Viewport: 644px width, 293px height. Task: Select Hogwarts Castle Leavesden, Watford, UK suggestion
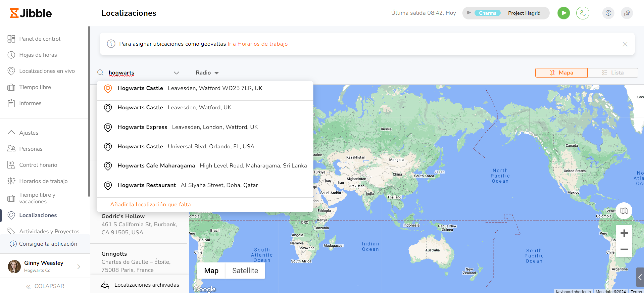click(205, 108)
